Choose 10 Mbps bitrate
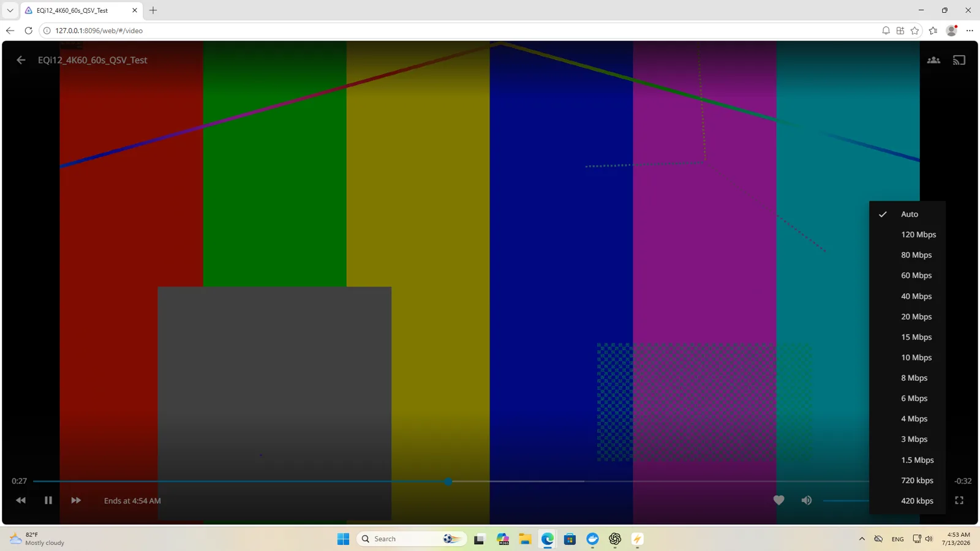980x551 pixels. (908, 358)
